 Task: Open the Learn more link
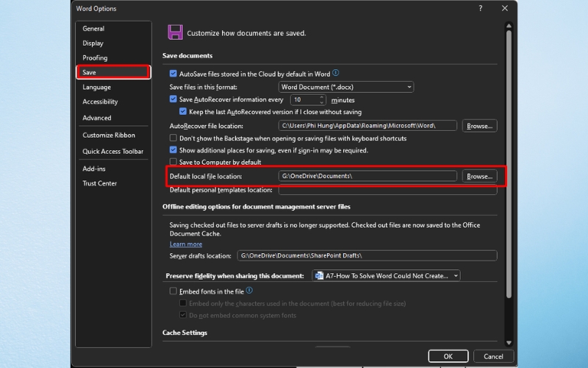pos(186,244)
